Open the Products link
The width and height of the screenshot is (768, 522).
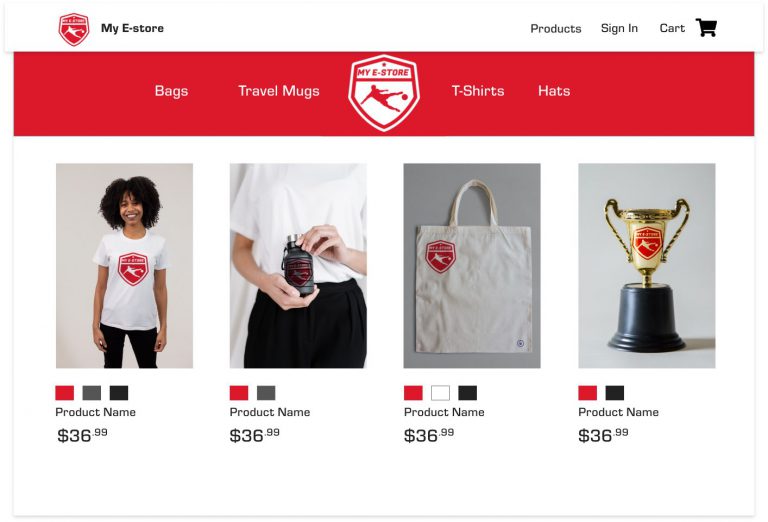pos(556,28)
